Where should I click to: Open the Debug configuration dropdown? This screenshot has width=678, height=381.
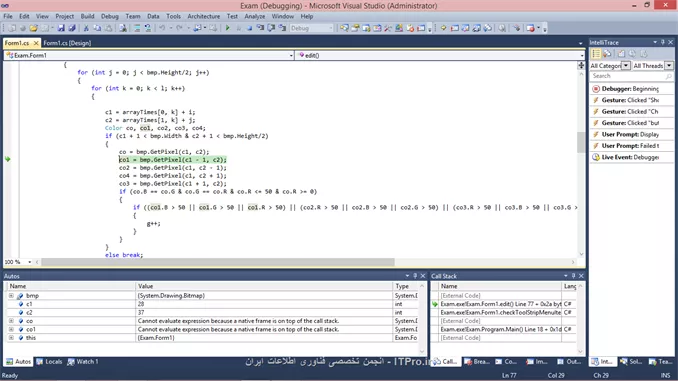tap(331, 28)
